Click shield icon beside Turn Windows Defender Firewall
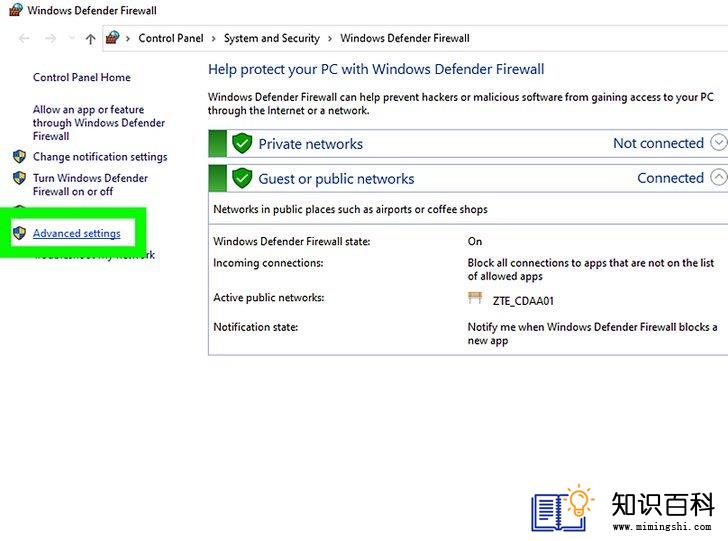 point(20,178)
